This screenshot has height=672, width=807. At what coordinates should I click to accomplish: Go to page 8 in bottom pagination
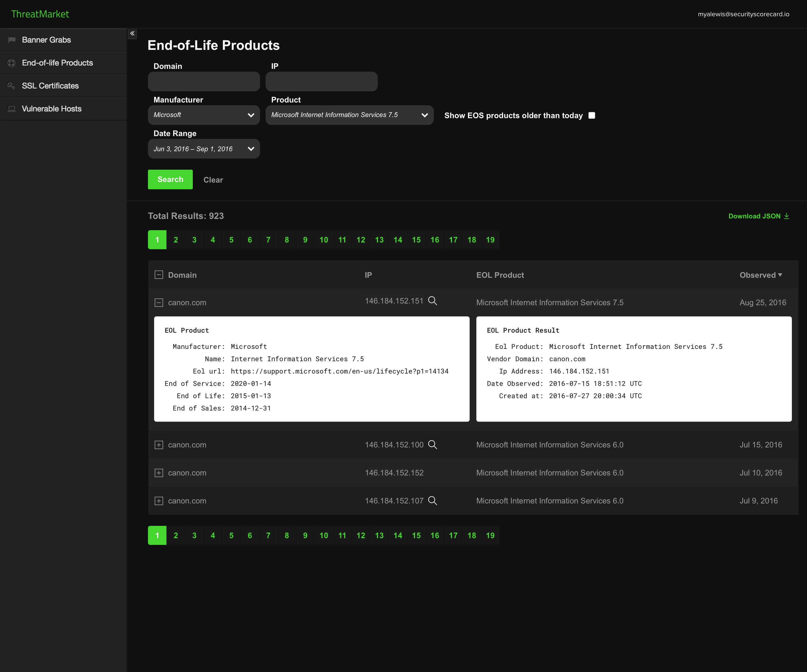(287, 535)
